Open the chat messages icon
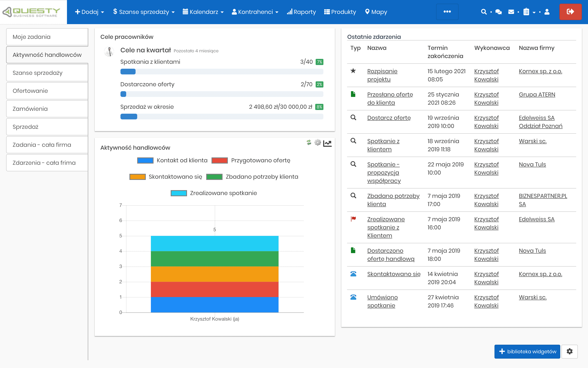Image resolution: width=588 pixels, height=368 pixels. 498,12
